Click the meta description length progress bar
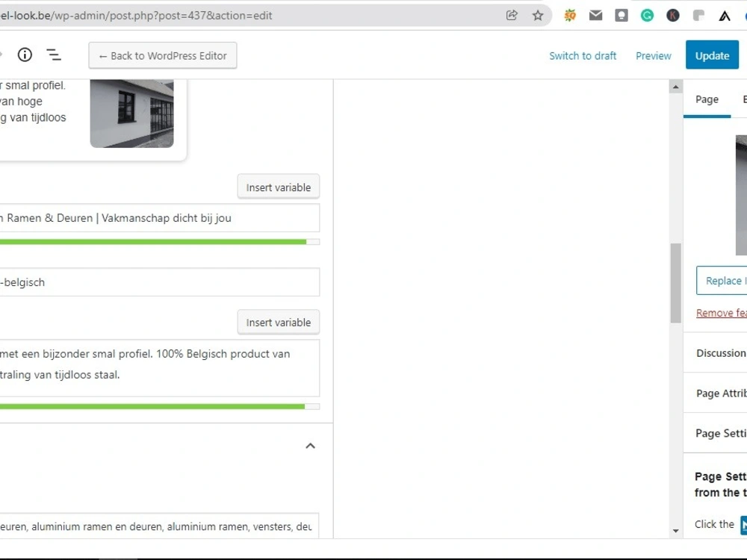 tap(160, 407)
